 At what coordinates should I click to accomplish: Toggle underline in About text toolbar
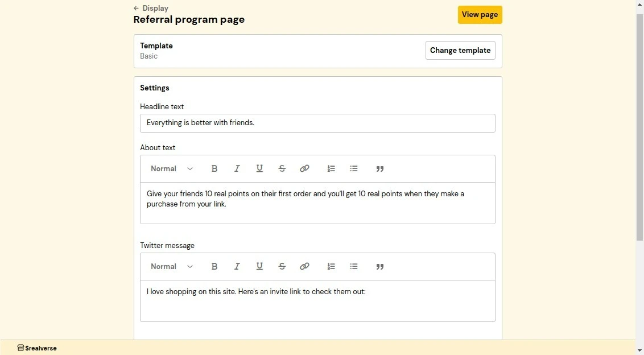(x=259, y=169)
